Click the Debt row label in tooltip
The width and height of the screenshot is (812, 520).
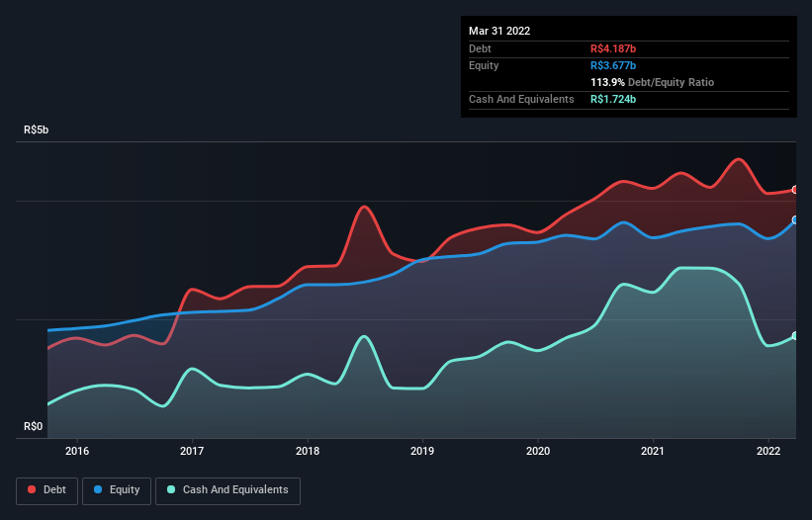point(480,48)
